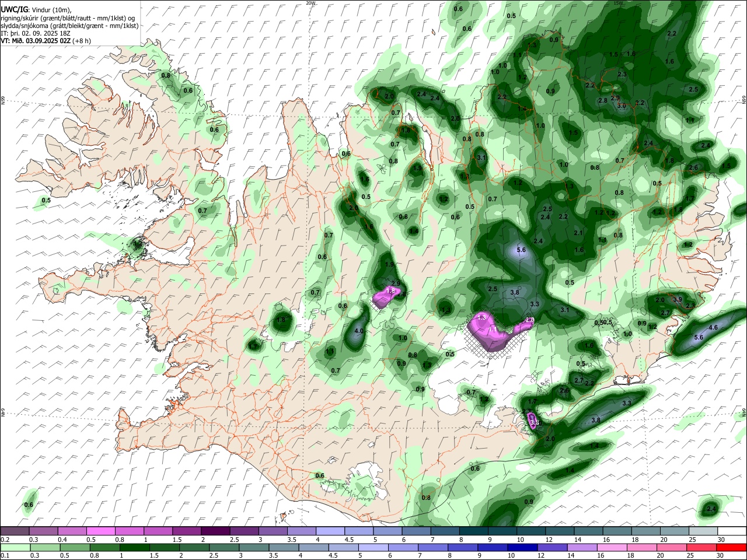Select the red rain legend swatch labeled 30

[732, 547]
